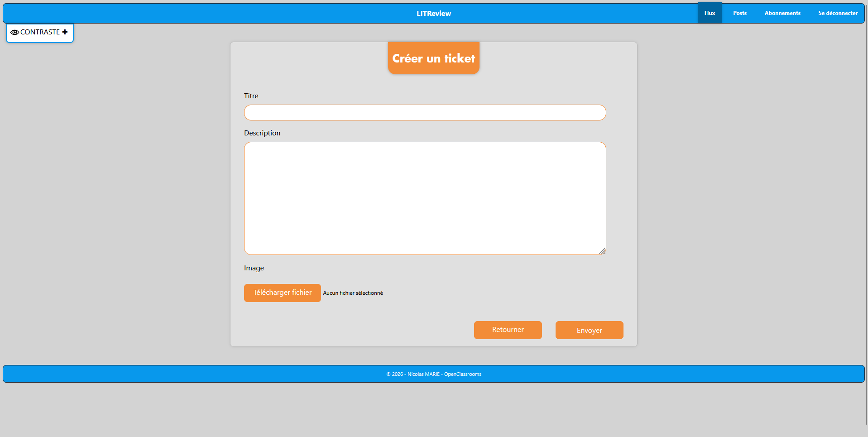Click the Description textarea resize handle

[602, 251]
